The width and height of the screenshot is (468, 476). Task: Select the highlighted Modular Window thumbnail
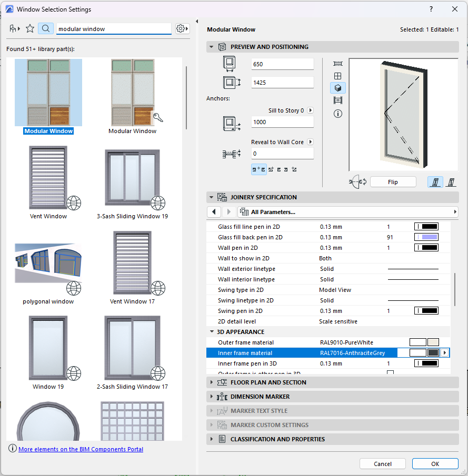[48, 93]
